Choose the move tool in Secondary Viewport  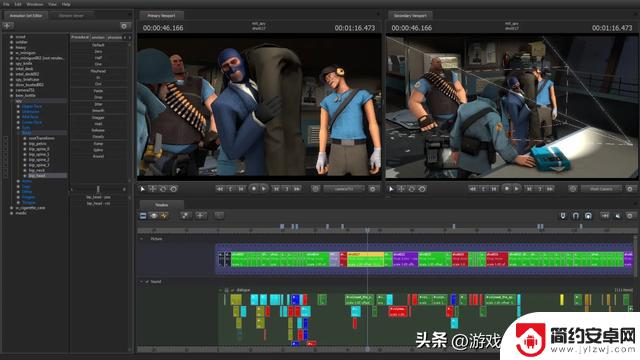coord(401,189)
